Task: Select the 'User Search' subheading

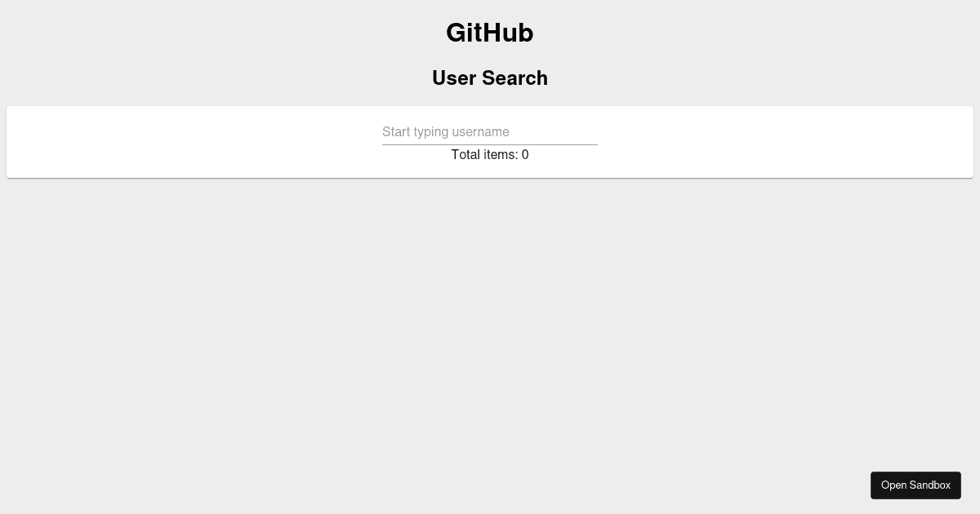Action: pos(490,78)
